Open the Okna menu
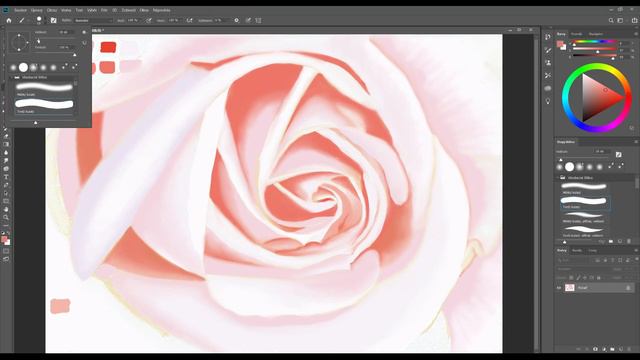Image resolution: width=640 pixels, height=360 pixels. tap(144, 10)
